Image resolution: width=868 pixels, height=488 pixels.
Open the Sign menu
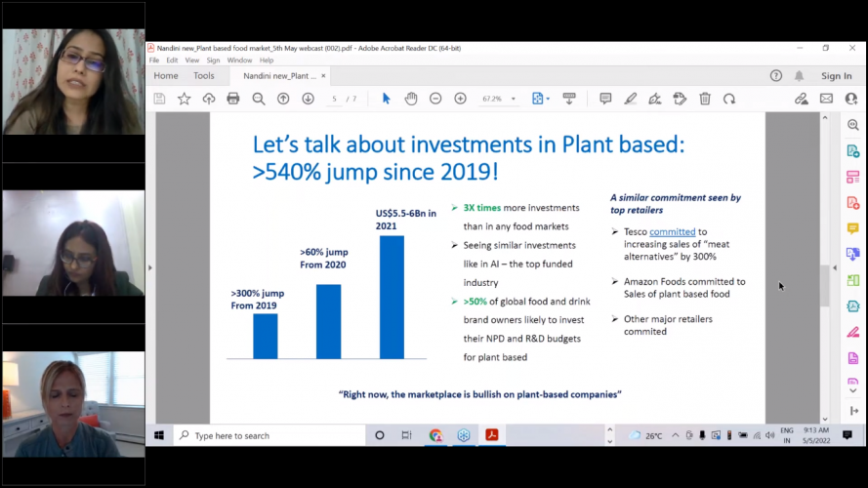(213, 61)
